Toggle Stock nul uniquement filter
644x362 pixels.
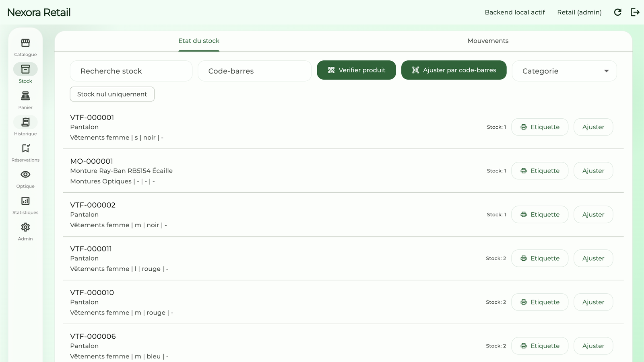[x=112, y=94]
